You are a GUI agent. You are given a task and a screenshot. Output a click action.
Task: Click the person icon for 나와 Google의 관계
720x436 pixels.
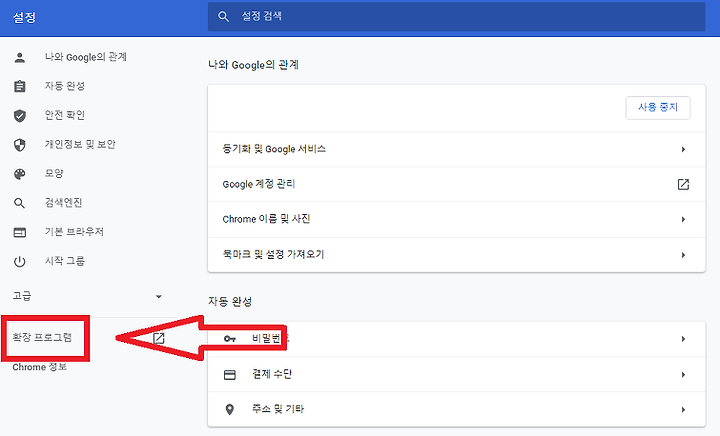click(19, 57)
